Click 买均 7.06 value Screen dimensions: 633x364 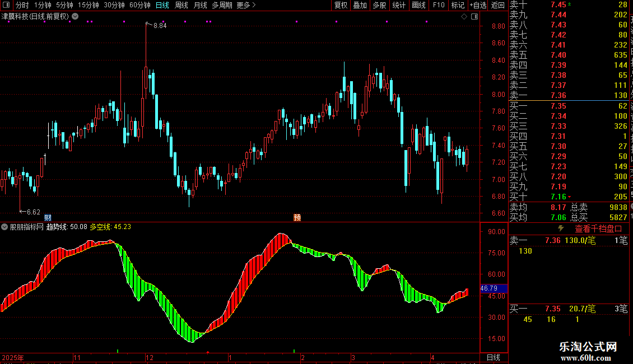pyautogui.click(x=558, y=217)
